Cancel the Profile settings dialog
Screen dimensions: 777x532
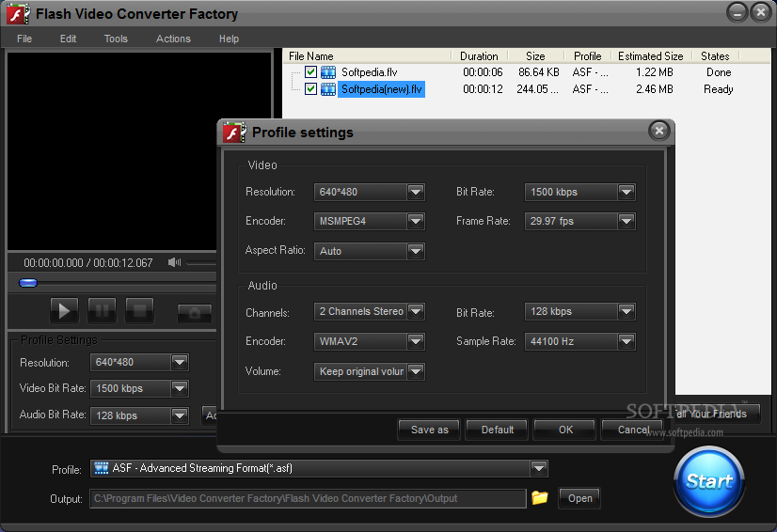click(632, 430)
